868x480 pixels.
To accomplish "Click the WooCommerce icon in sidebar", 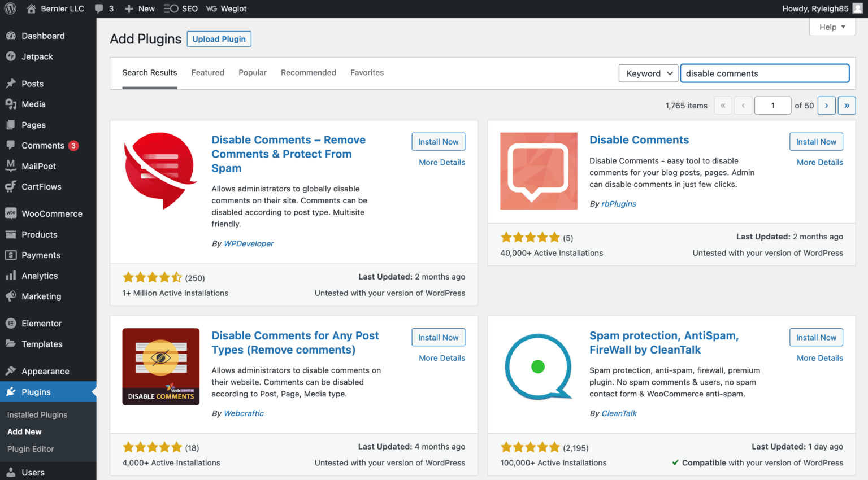I will 11,213.
